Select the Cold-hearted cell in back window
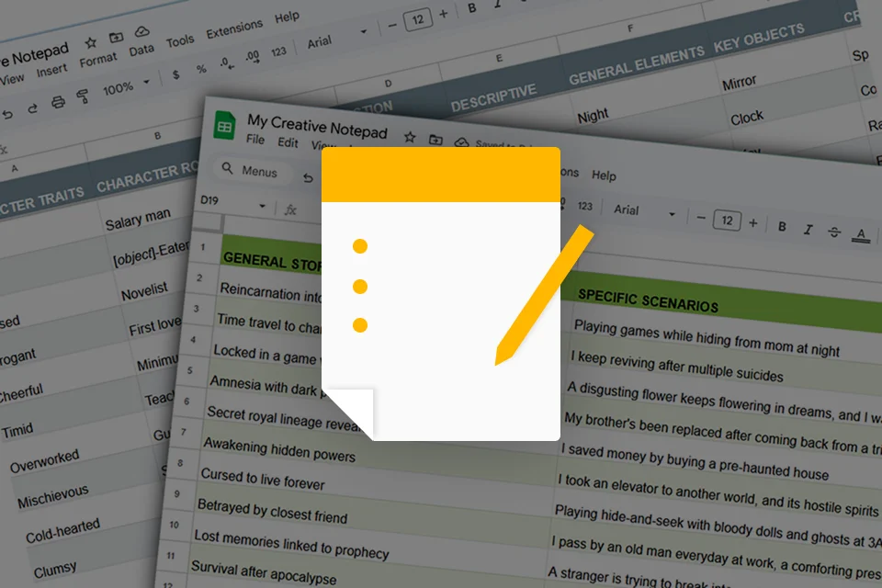The image size is (882, 588). (x=62, y=531)
